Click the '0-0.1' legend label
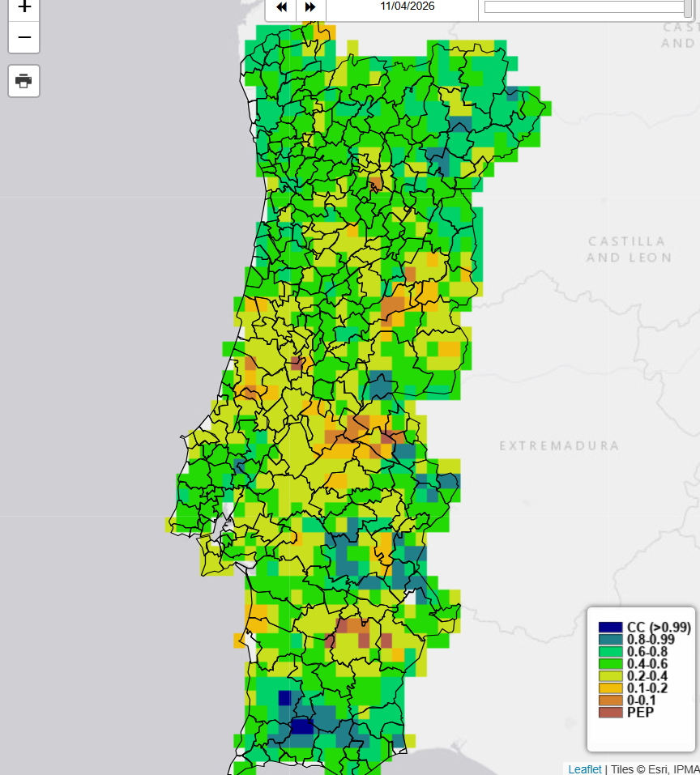Screen dimensions: 700x775 [x=641, y=700]
